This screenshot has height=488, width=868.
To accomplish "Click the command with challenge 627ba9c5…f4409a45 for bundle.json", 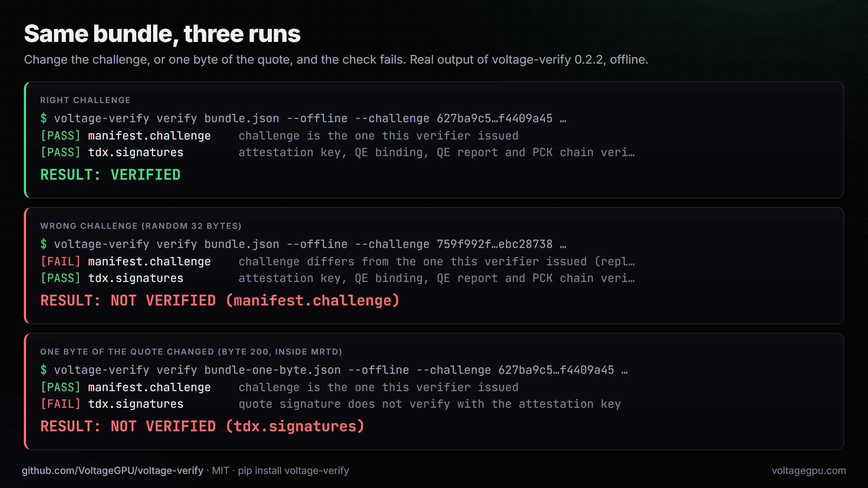I will pyautogui.click(x=303, y=118).
